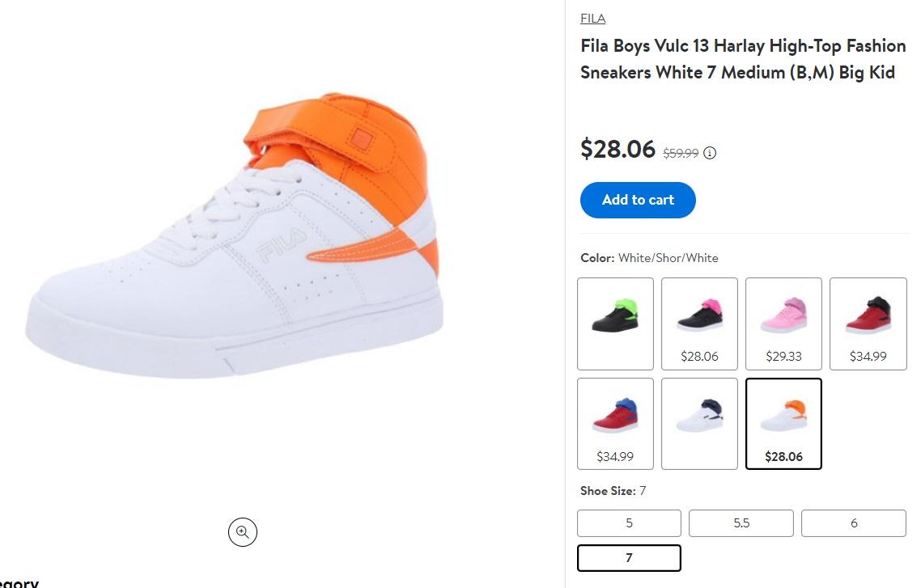Choose the red sneaker with blue strap swatch
Image resolution: width=921 pixels, height=588 pixels.
(615, 424)
